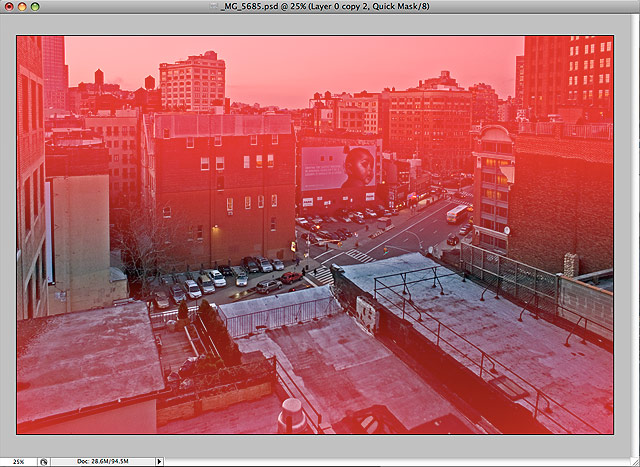Click the rooftop water tower on the skyline
The height and width of the screenshot is (467, 640).
tap(98, 77)
